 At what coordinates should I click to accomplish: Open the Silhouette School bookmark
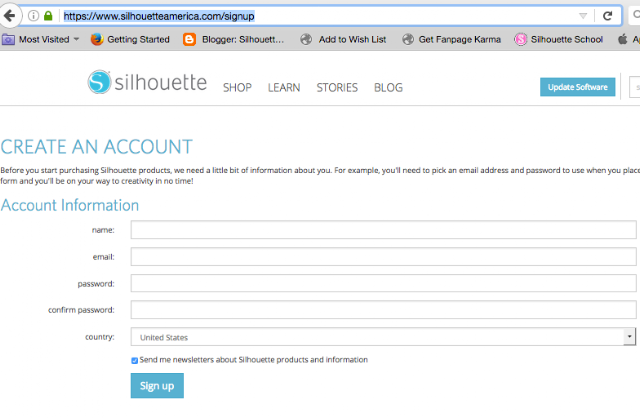point(558,40)
